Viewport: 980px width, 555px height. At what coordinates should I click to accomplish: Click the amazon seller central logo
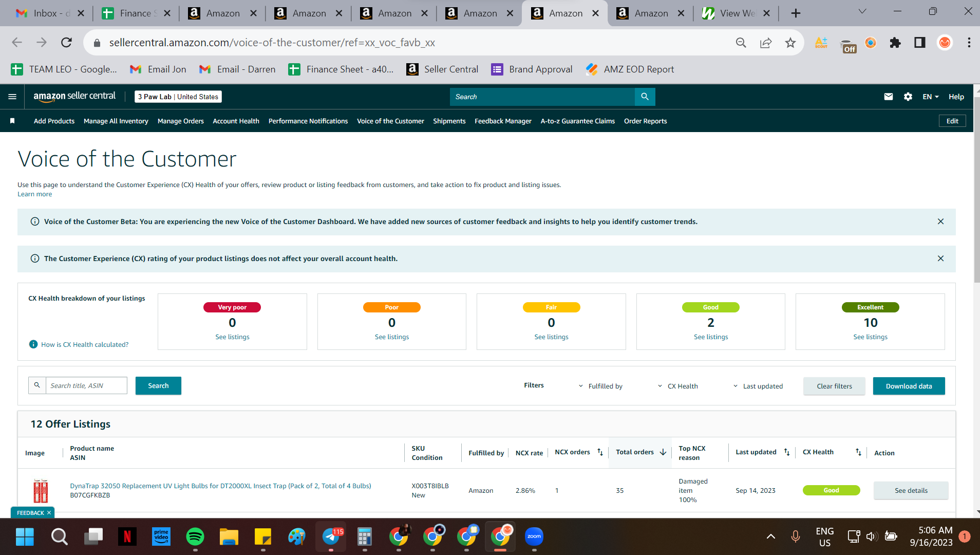pos(74,97)
